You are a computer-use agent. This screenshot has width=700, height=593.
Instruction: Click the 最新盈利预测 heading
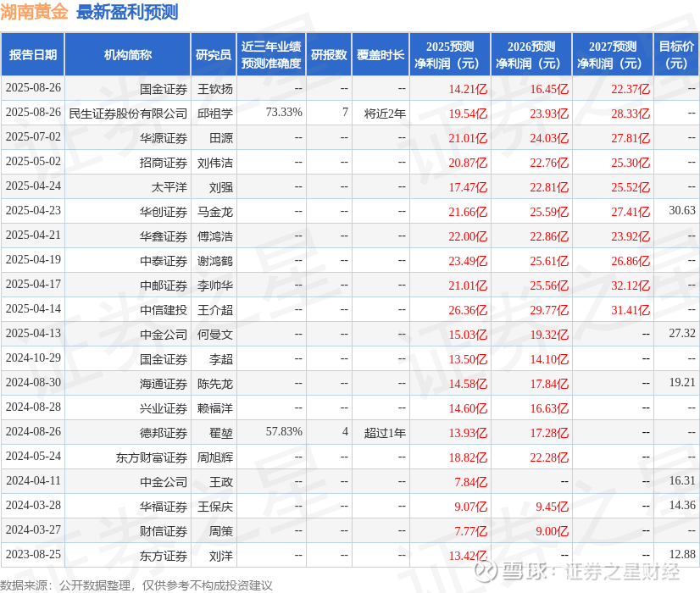tap(127, 12)
